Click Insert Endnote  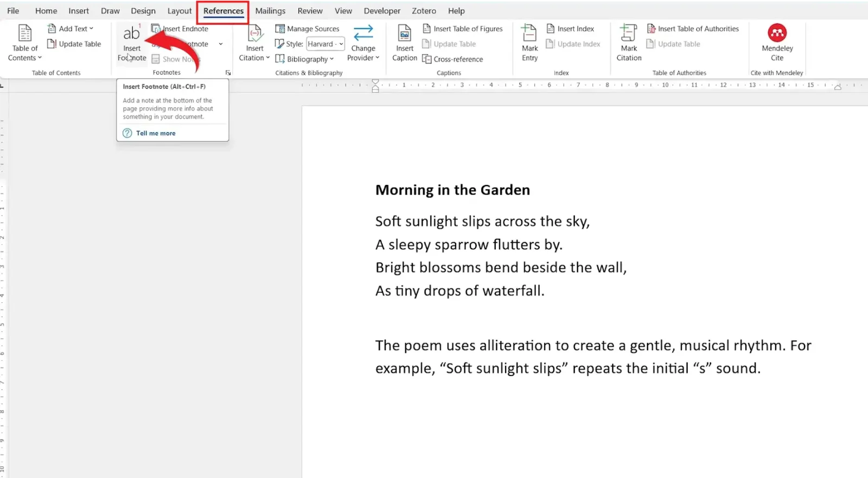(180, 29)
